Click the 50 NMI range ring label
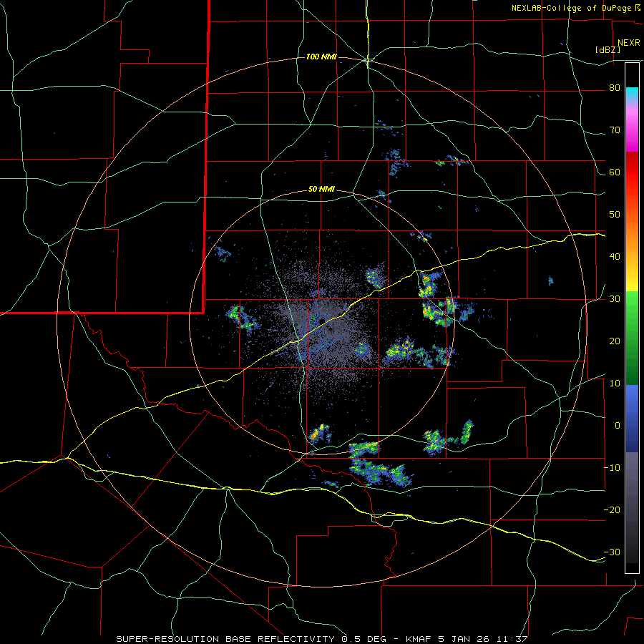The width and height of the screenshot is (644, 644). tap(321, 190)
